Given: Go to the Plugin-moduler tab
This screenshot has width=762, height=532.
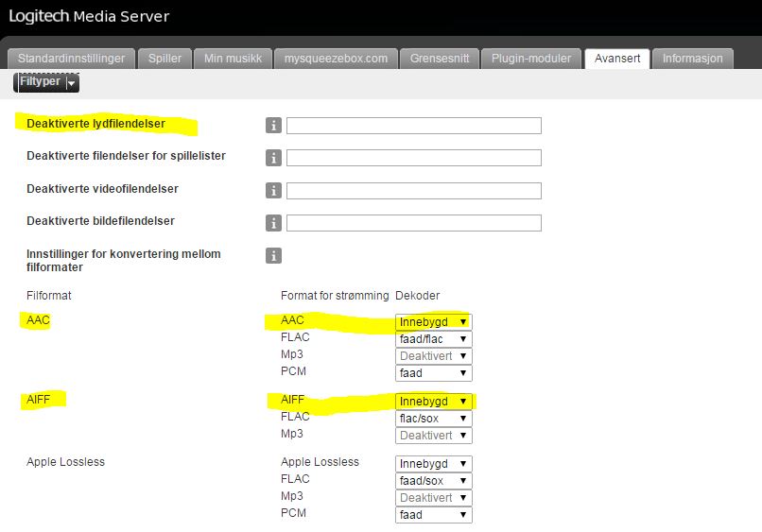Looking at the screenshot, I should [x=531, y=59].
